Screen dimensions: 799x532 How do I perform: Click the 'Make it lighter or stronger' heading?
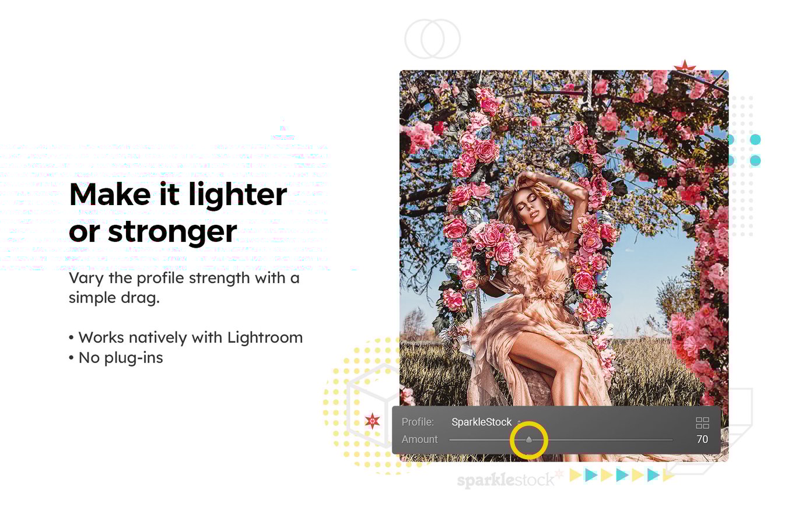coord(178,213)
